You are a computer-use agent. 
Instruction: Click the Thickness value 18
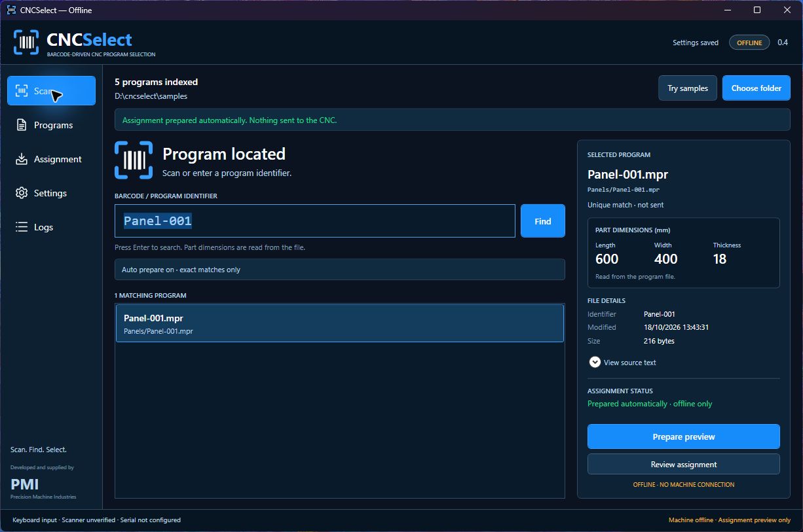click(720, 259)
